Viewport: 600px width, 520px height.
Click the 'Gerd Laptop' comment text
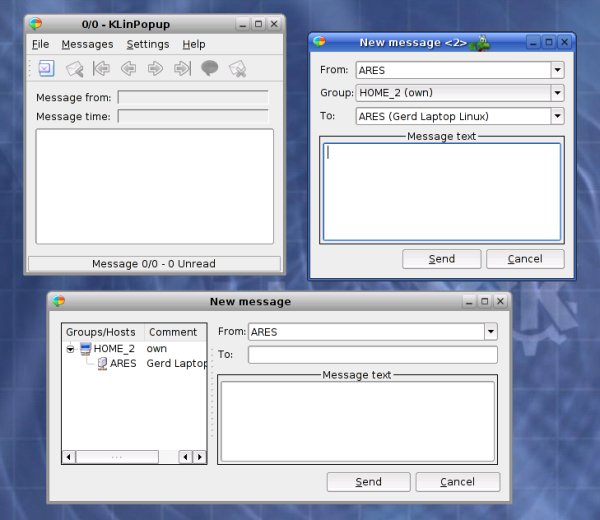(x=176, y=364)
